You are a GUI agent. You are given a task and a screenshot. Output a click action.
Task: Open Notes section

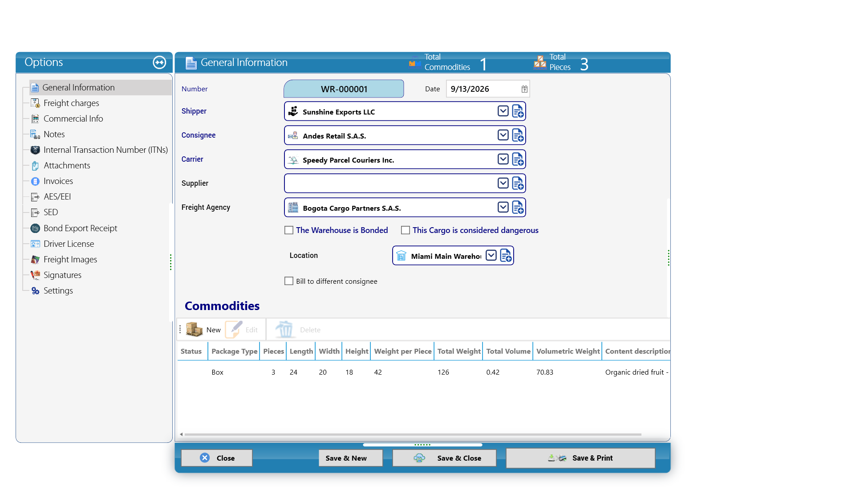(54, 135)
